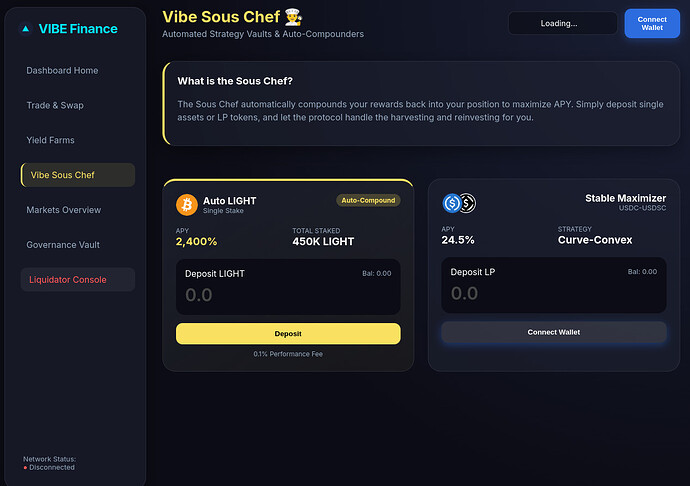Screen dimensions: 690x486
Task: Click the orange Bitcoin icon on Auto LIGHT
Action: (x=187, y=205)
